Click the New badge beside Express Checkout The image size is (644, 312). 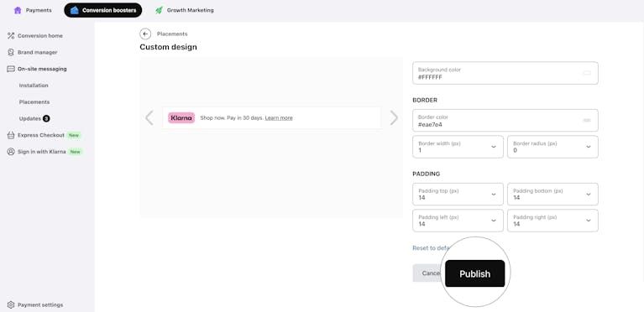(74, 135)
